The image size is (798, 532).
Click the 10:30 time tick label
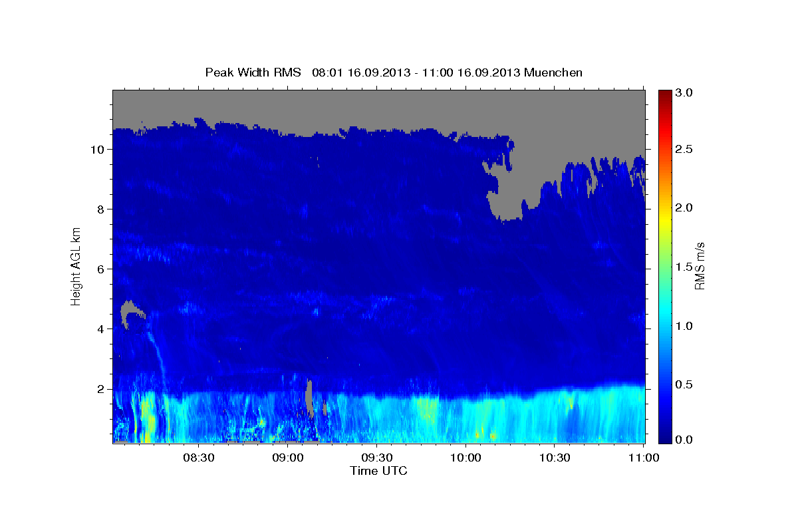click(x=554, y=458)
